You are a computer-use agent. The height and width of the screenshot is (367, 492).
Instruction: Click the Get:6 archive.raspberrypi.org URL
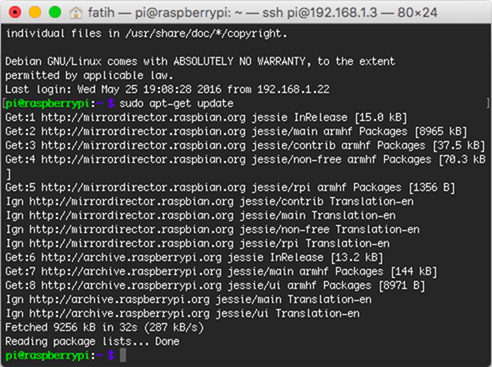coord(131,258)
